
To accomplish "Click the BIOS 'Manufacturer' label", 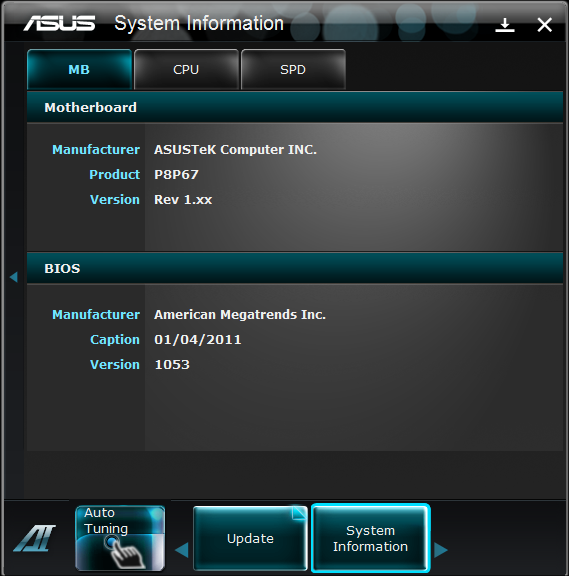I will tap(96, 314).
